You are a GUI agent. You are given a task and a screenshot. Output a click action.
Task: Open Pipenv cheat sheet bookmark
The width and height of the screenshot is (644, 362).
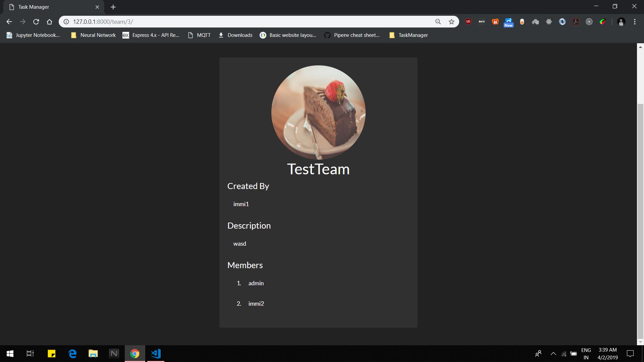[x=352, y=35]
